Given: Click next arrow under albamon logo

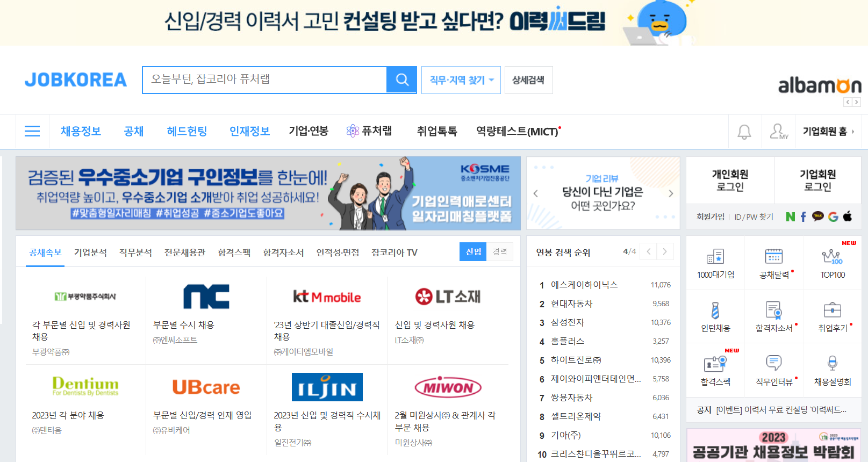Looking at the screenshot, I should [x=857, y=102].
